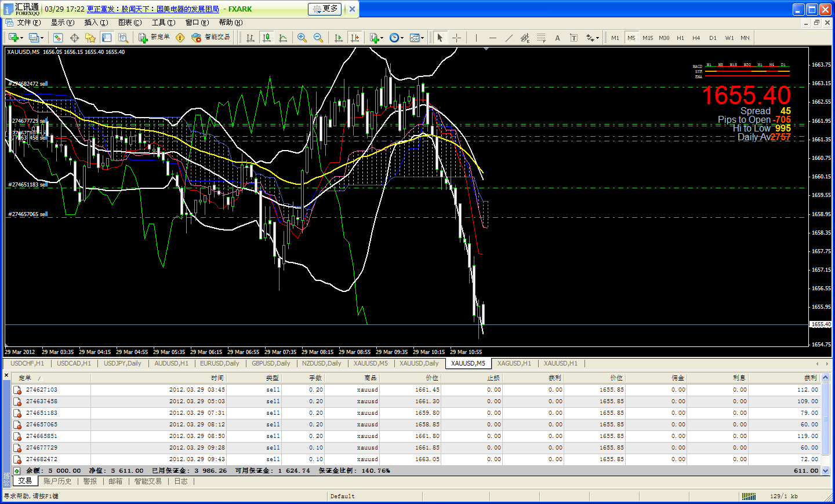The image size is (835, 504).
Task: Switch timeframe to H1
Action: pyautogui.click(x=680, y=38)
